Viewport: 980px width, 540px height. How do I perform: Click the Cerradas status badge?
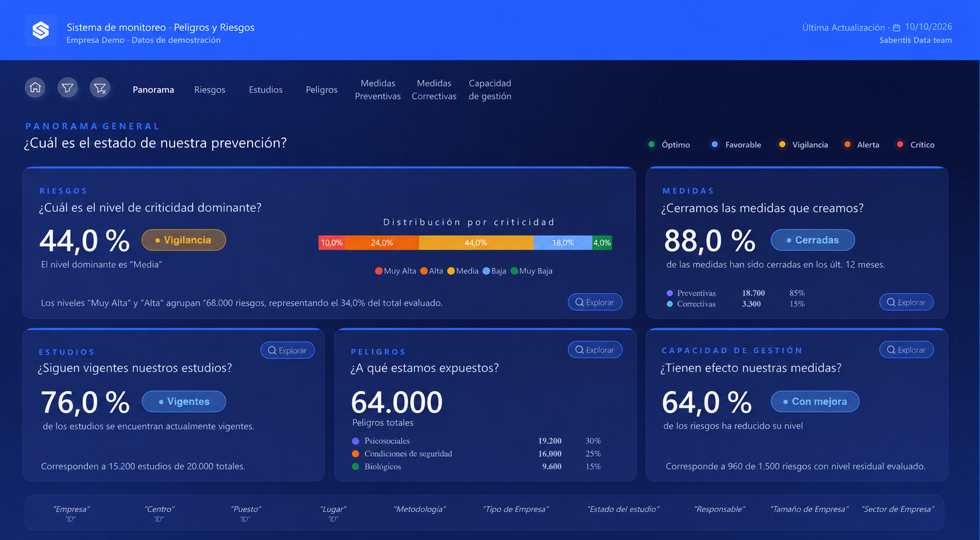tap(813, 240)
